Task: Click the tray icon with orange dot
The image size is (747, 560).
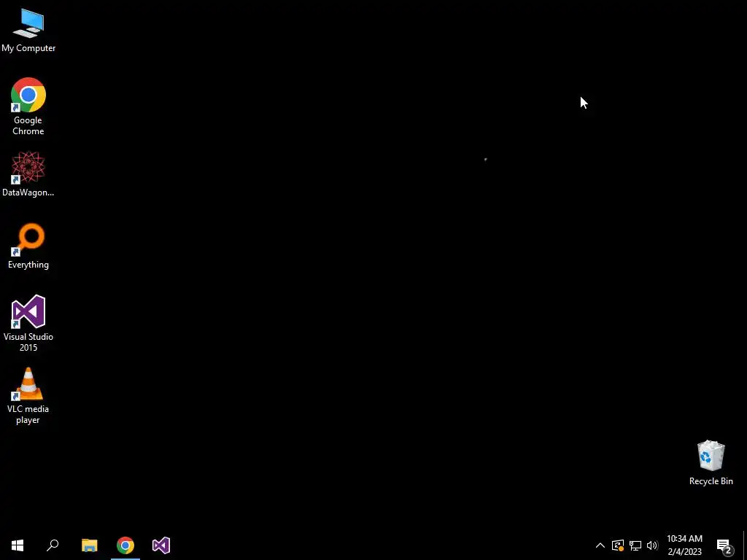Action: click(x=618, y=545)
